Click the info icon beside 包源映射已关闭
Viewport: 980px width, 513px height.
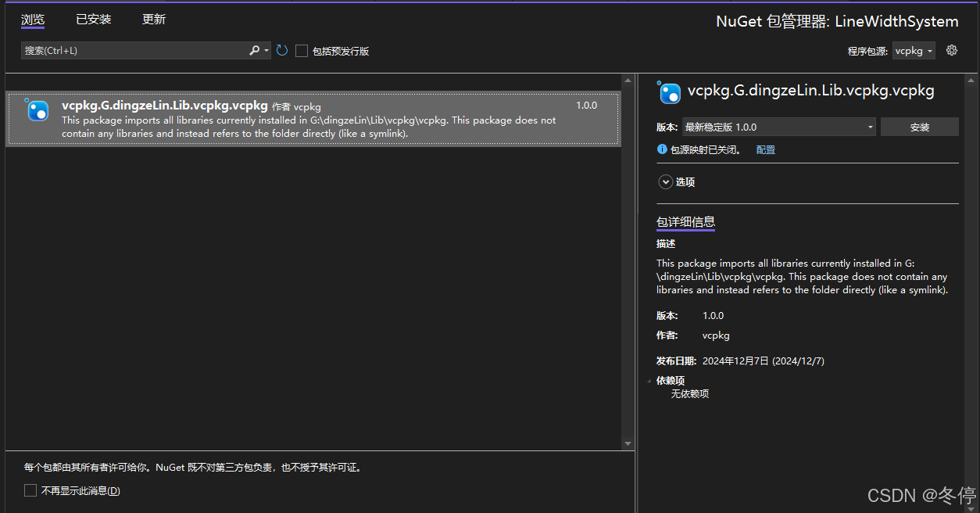click(662, 149)
